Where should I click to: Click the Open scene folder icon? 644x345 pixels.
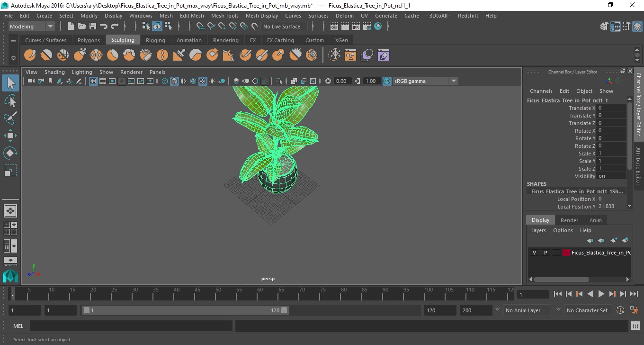click(x=81, y=27)
